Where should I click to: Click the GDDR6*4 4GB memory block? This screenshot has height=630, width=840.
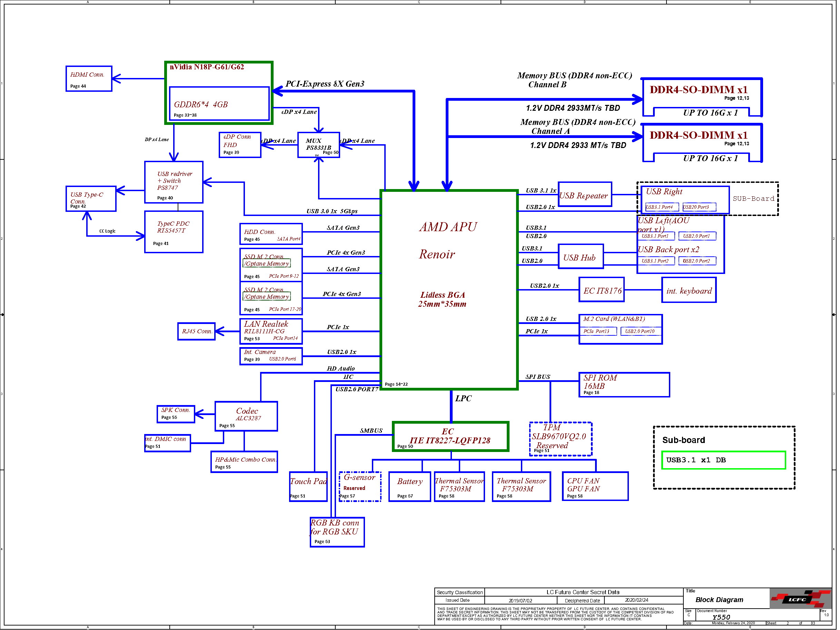(x=219, y=104)
